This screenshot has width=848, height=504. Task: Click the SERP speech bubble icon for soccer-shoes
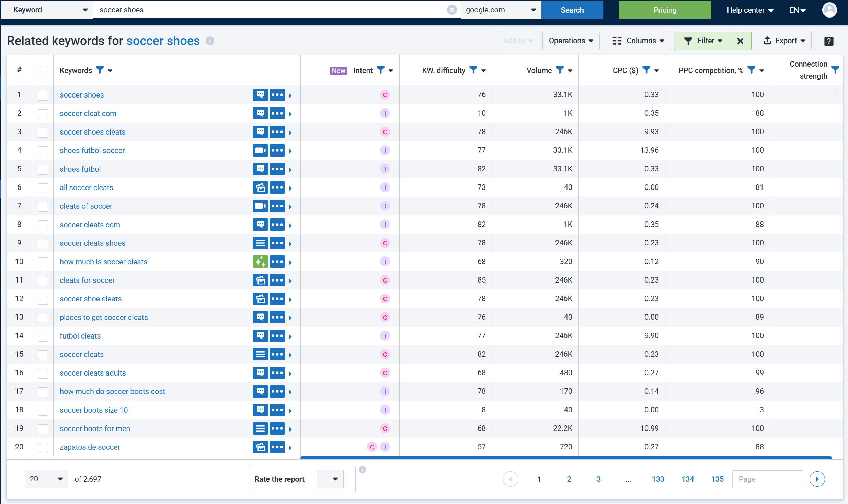[260, 95]
